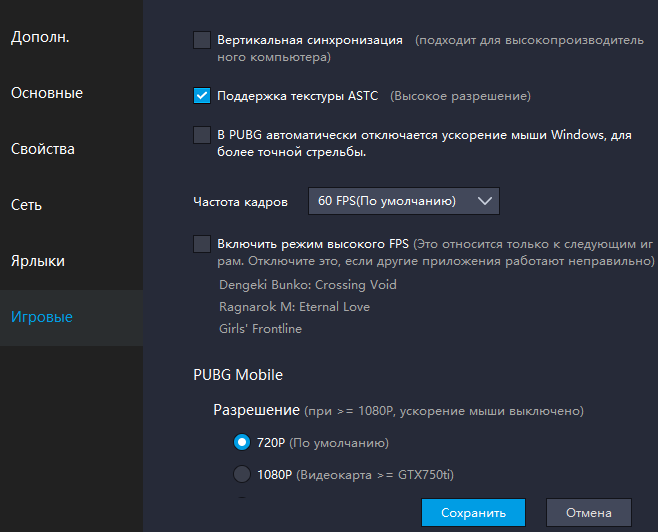The image size is (658, 532).
Task: Select the 720P resolution radio button
Action: (242, 442)
